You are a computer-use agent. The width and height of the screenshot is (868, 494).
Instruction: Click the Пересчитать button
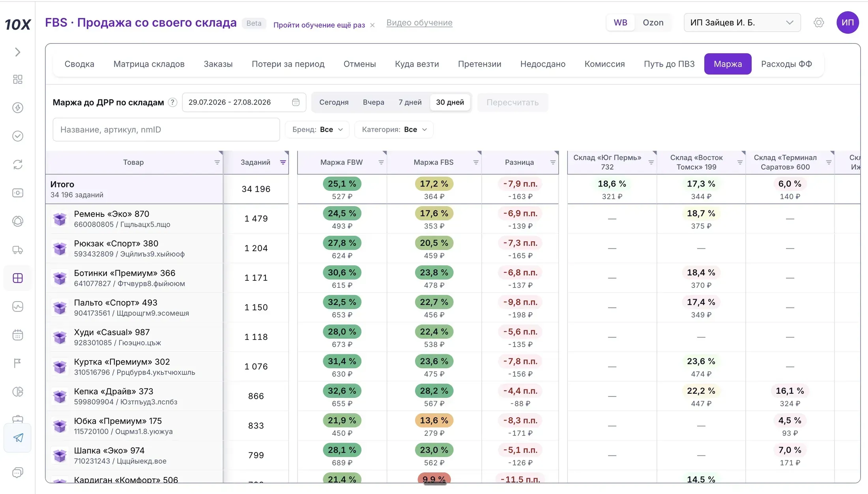(x=513, y=103)
